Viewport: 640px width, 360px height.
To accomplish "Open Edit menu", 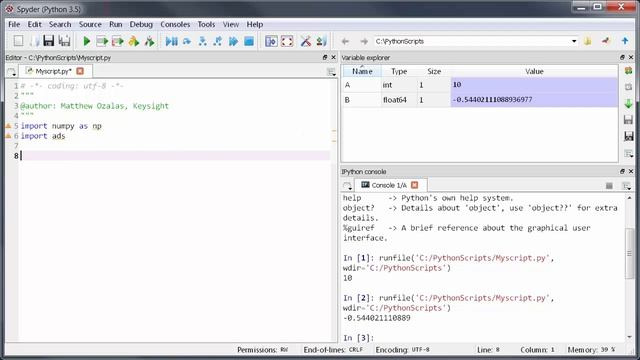I will [34, 24].
